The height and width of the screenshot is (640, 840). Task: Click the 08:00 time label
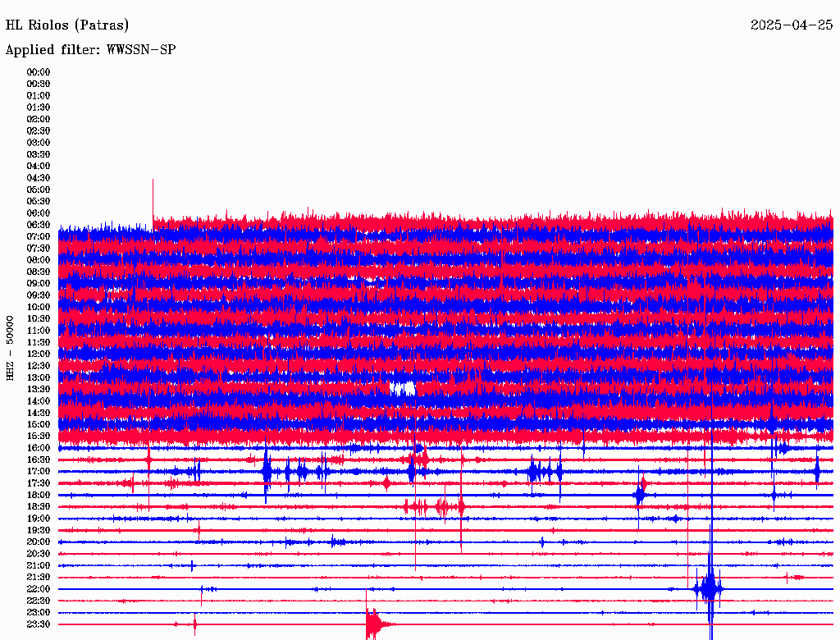click(x=39, y=260)
